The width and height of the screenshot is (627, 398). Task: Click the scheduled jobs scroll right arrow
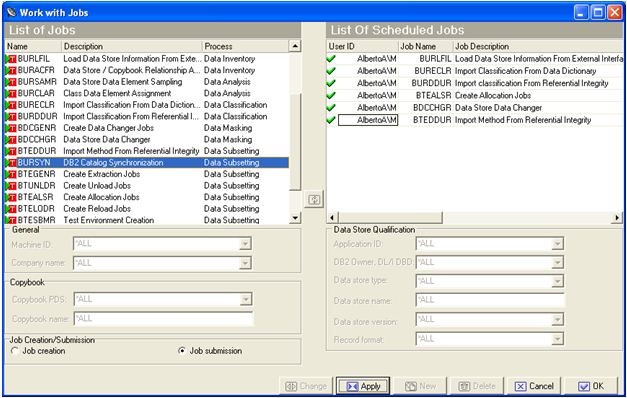[617, 218]
